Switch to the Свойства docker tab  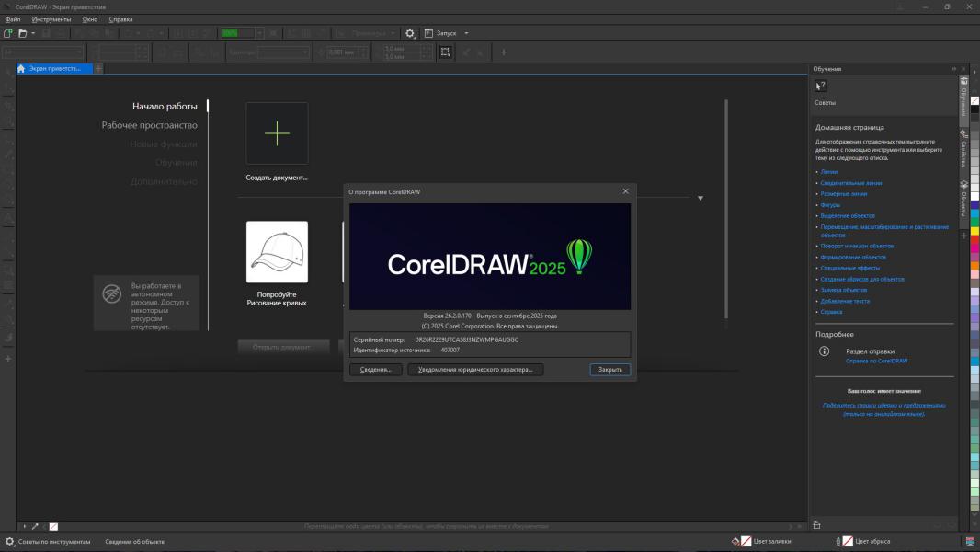tap(963, 150)
